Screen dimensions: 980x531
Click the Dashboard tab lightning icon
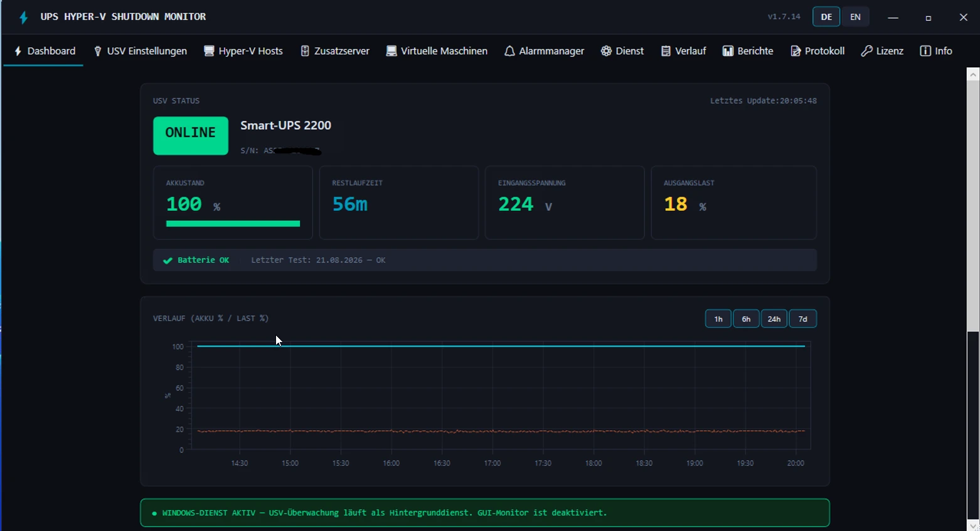tap(18, 51)
